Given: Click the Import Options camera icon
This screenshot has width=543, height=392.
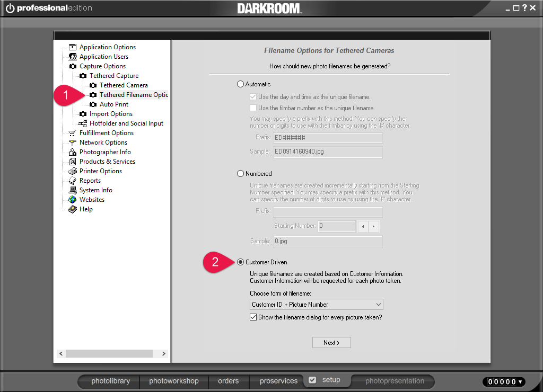Looking at the screenshot, I should pos(83,114).
